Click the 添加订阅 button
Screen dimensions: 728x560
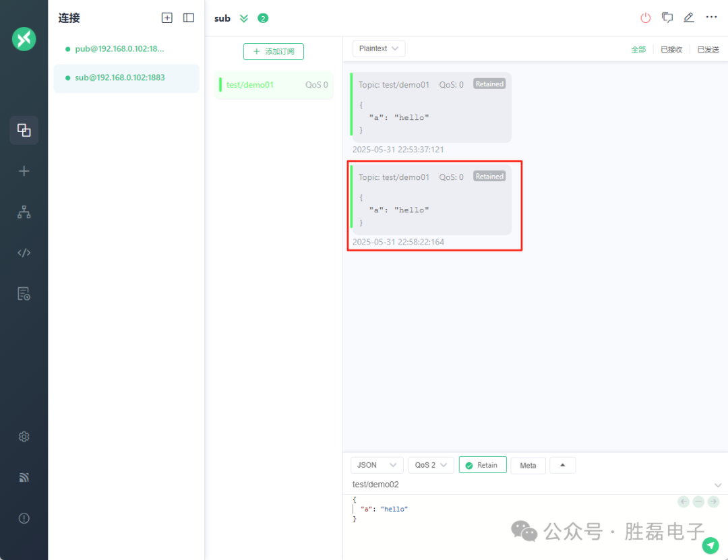(274, 51)
